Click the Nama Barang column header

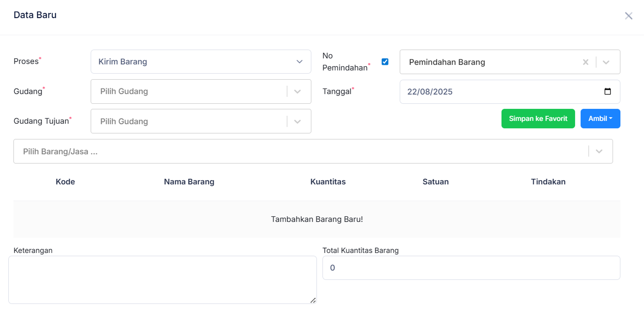189,182
